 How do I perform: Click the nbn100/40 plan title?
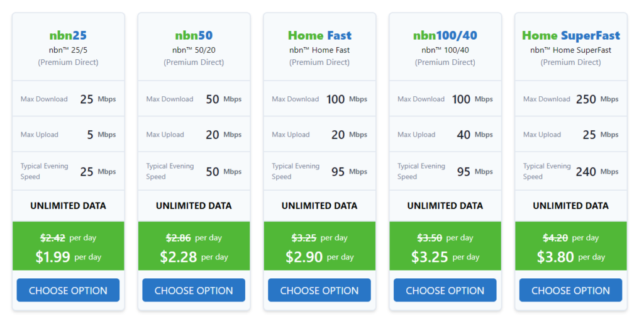click(x=445, y=36)
